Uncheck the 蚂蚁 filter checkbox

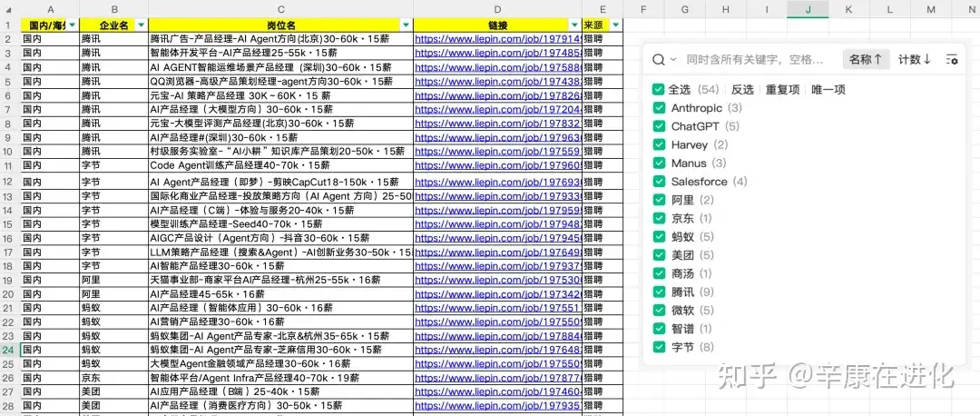pos(658,236)
